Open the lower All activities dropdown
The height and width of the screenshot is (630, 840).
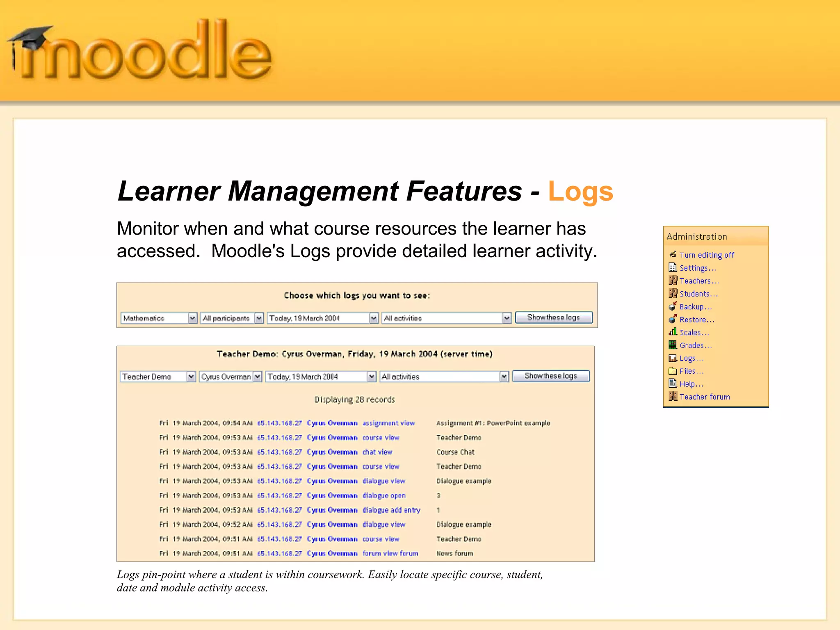coord(444,377)
